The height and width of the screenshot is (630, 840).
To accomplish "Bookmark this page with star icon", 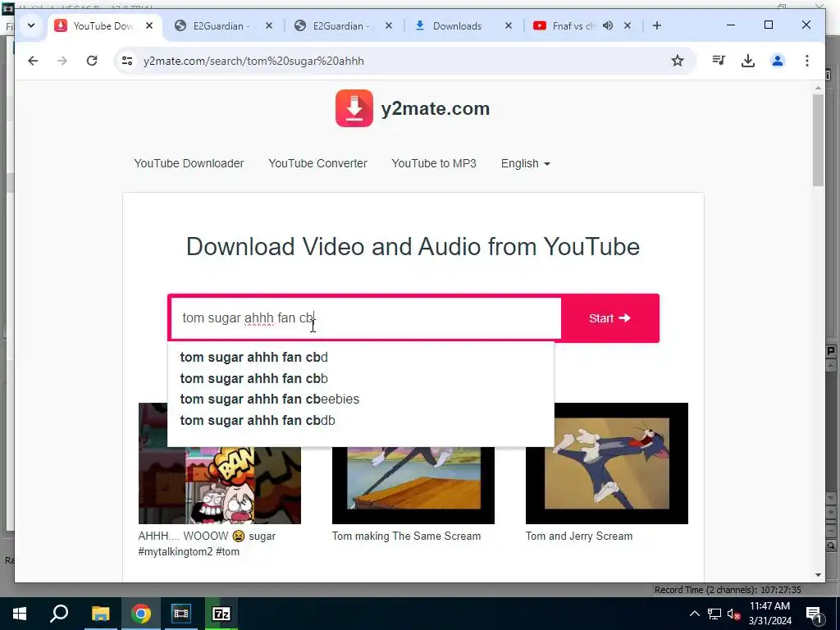I will [677, 61].
